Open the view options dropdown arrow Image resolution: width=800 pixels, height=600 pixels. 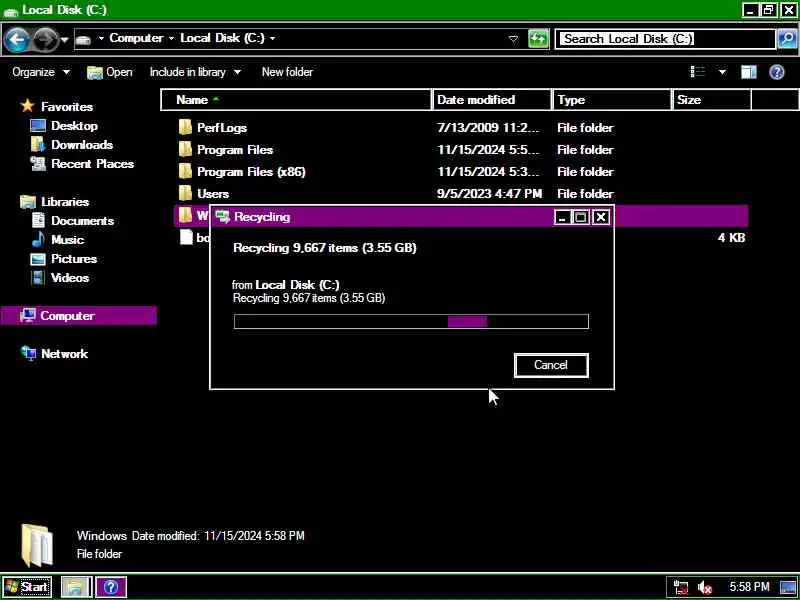pyautogui.click(x=722, y=72)
